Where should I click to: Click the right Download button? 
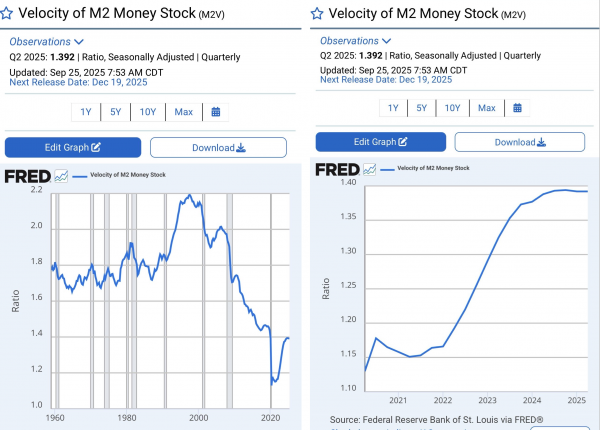pos(520,142)
